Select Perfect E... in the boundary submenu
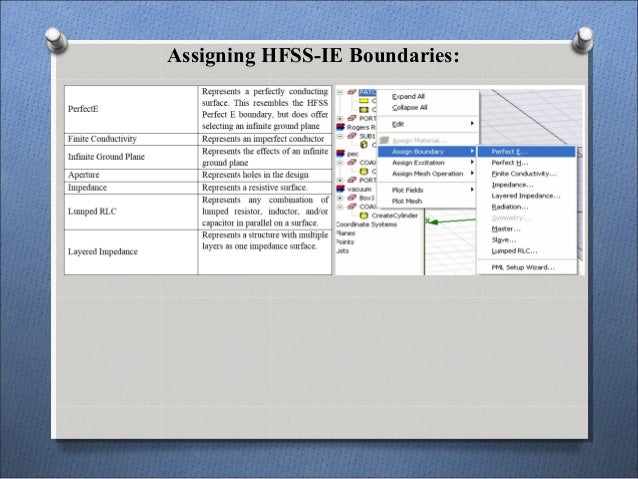This screenshot has width=638, height=479. click(x=527, y=152)
